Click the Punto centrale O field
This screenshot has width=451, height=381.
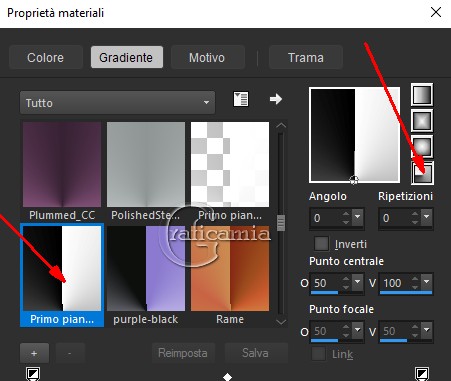point(326,283)
